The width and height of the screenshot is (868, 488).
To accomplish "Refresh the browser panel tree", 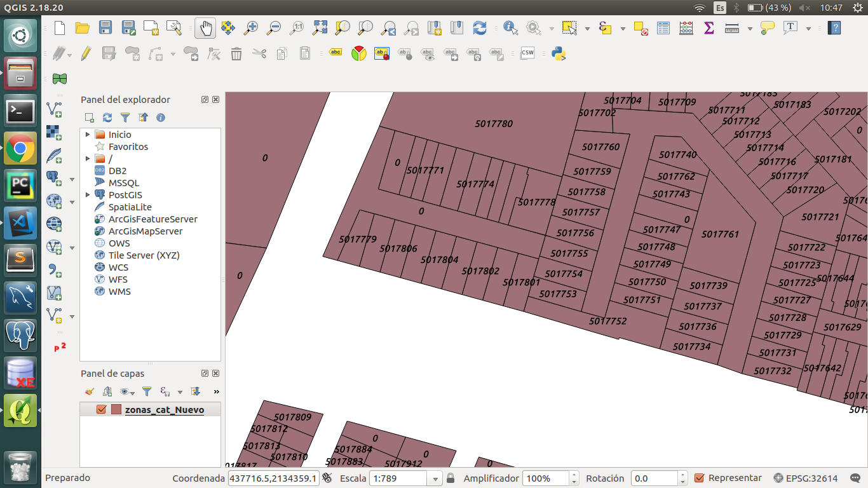I will click(x=107, y=118).
